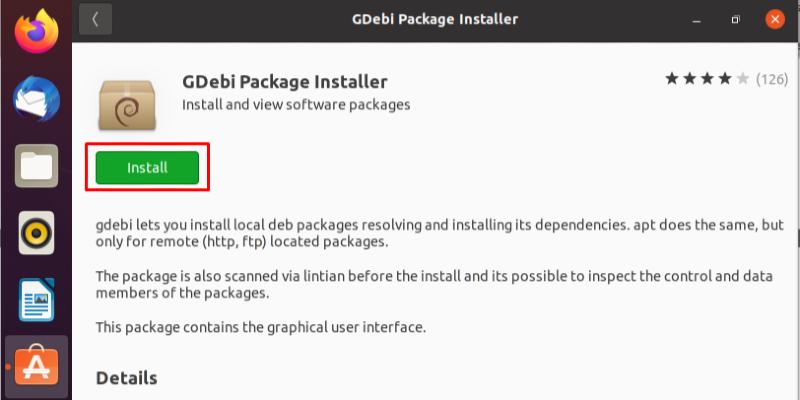
Task: Click the GDebi Package Installer app heading
Action: click(284, 81)
